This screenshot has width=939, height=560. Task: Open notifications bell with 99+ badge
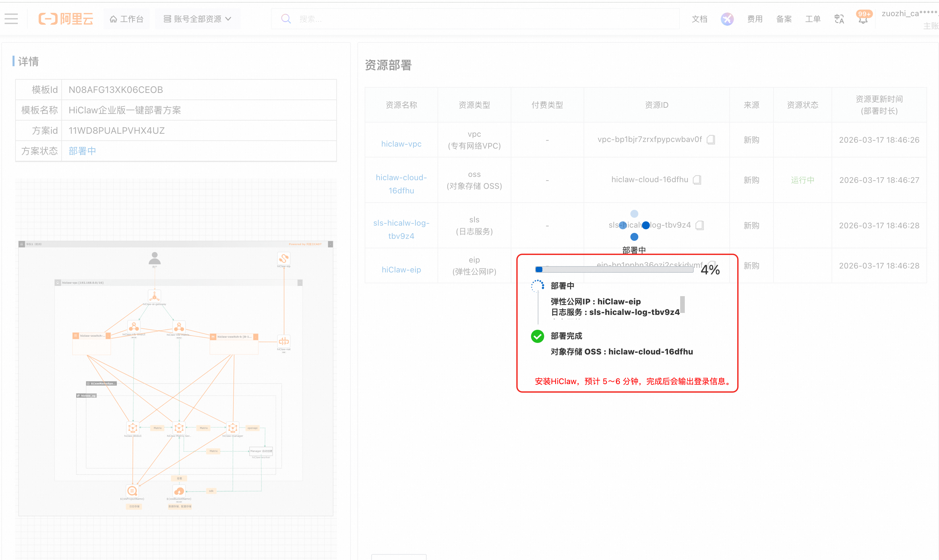tap(863, 18)
